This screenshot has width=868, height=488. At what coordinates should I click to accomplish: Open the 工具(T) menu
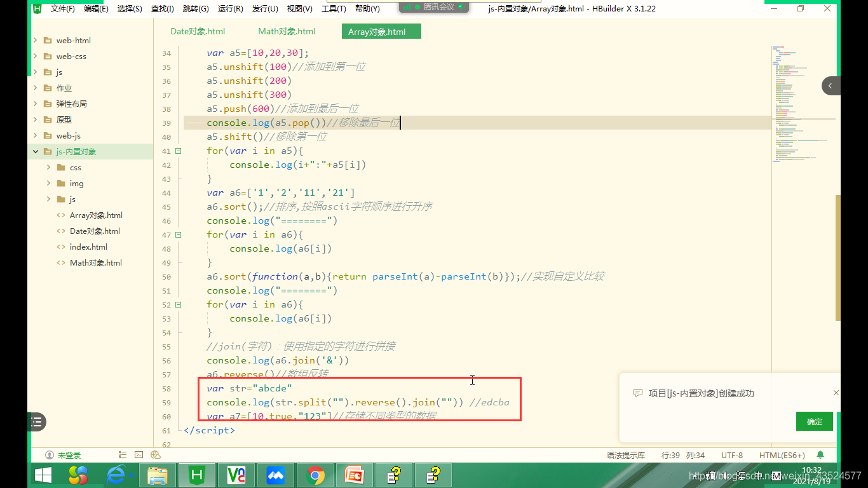tap(334, 8)
